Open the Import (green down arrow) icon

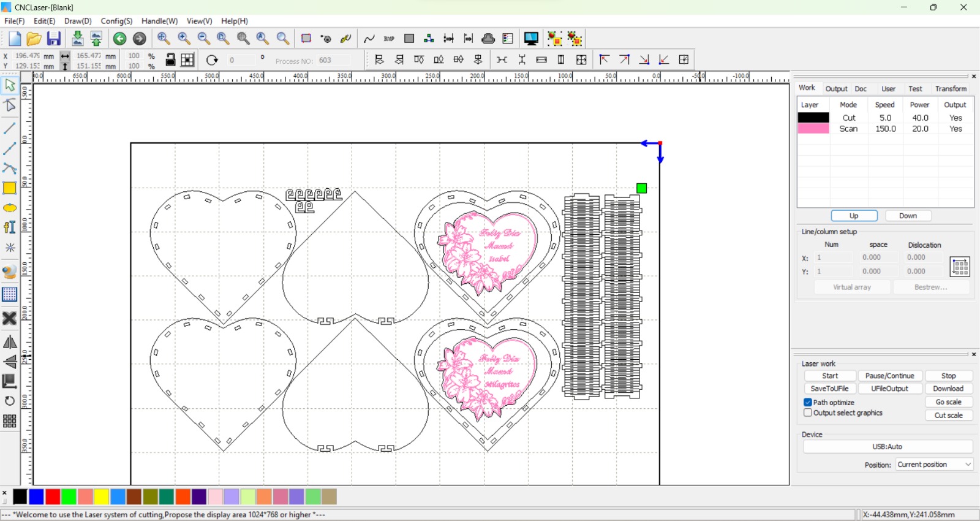click(78, 39)
